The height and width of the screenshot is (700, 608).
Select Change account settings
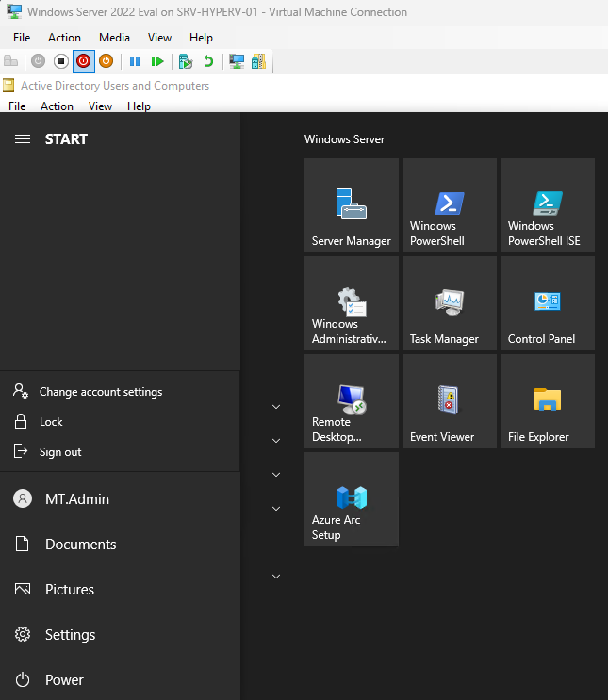click(x=120, y=392)
